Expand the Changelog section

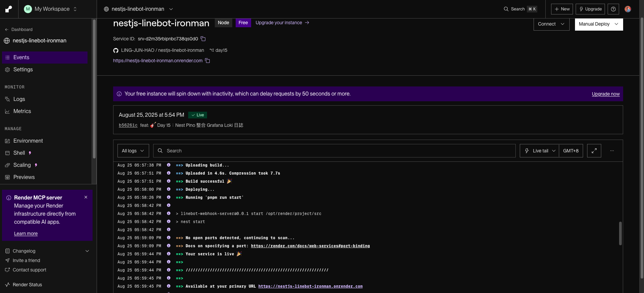(47, 251)
